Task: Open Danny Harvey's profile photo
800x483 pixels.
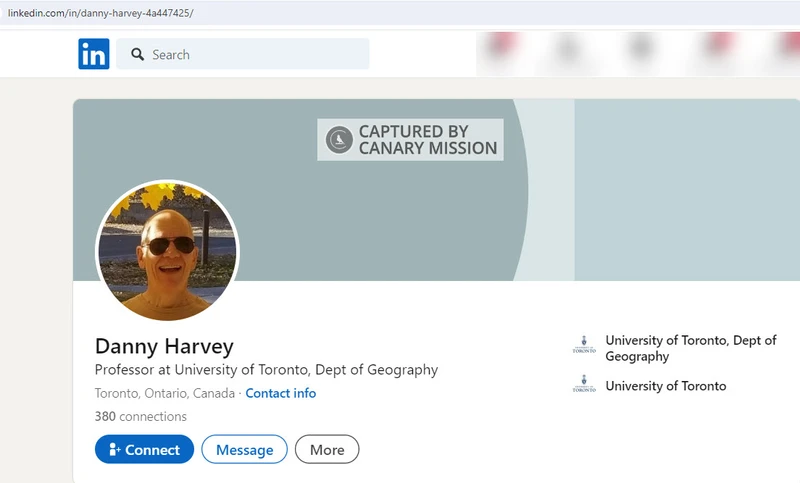Action: (x=167, y=251)
